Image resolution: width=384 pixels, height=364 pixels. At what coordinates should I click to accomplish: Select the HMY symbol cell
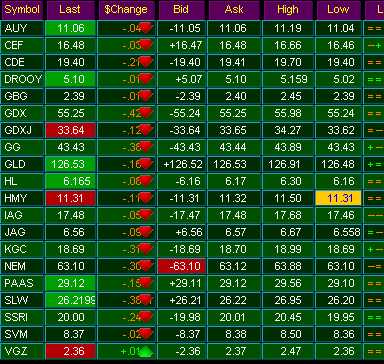(22, 198)
